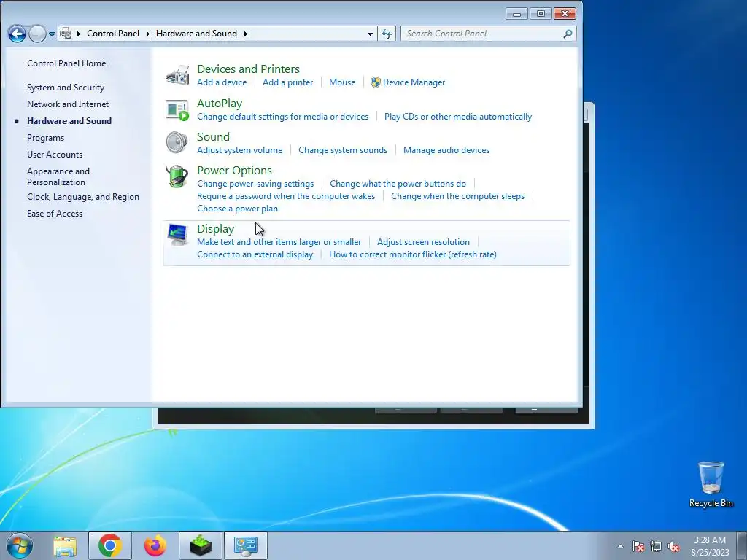This screenshot has width=747, height=560.
Task: Click the Device Manager shield icon
Action: click(x=376, y=82)
